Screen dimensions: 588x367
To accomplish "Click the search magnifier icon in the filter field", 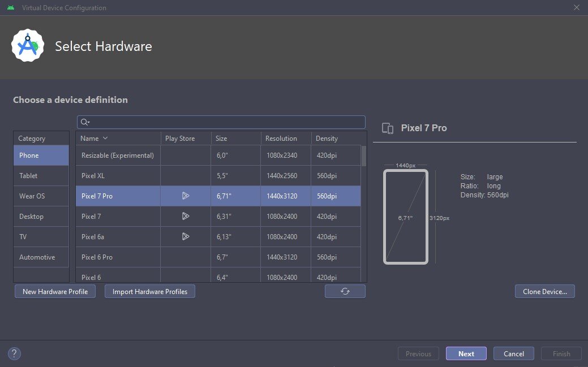I will tap(85, 122).
